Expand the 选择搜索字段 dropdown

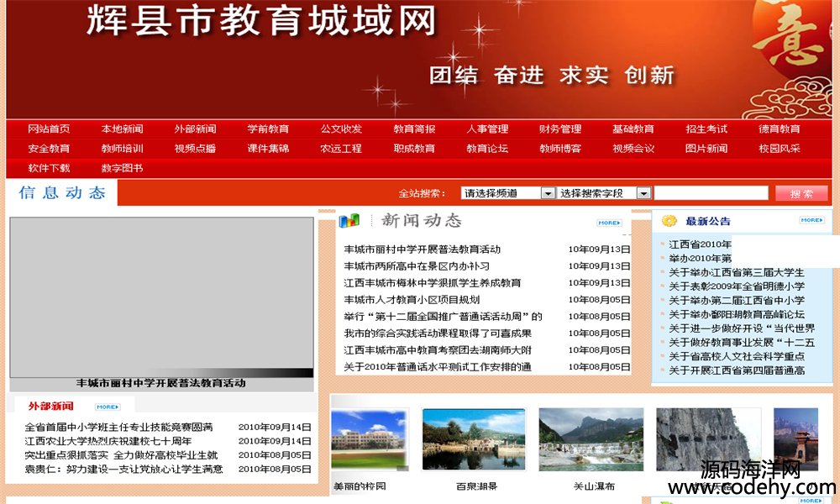[x=604, y=193]
